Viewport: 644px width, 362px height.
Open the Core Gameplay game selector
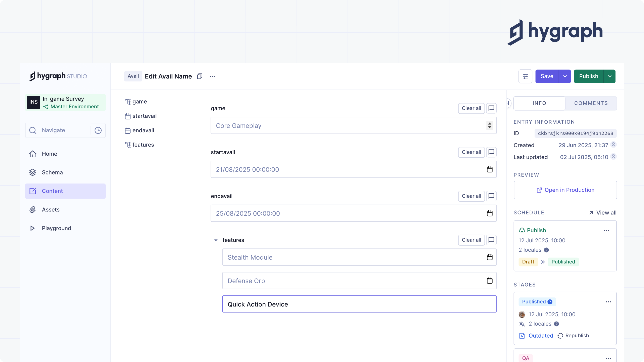point(353,125)
